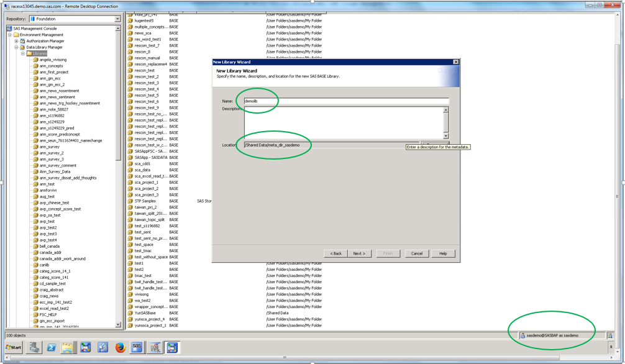Screen dimensions: 625x364
Task: Click the news_sca row icon
Action: coord(130,33)
